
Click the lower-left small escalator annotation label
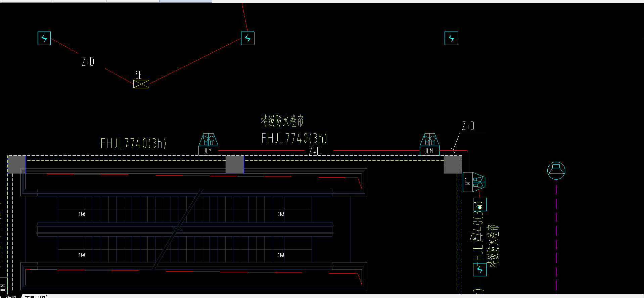click(x=82, y=255)
